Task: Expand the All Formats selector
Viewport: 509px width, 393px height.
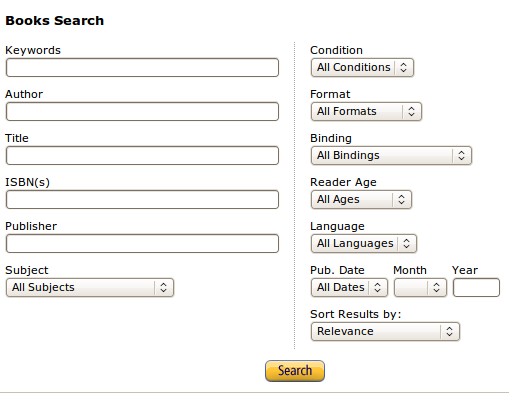Action: pyautogui.click(x=366, y=112)
